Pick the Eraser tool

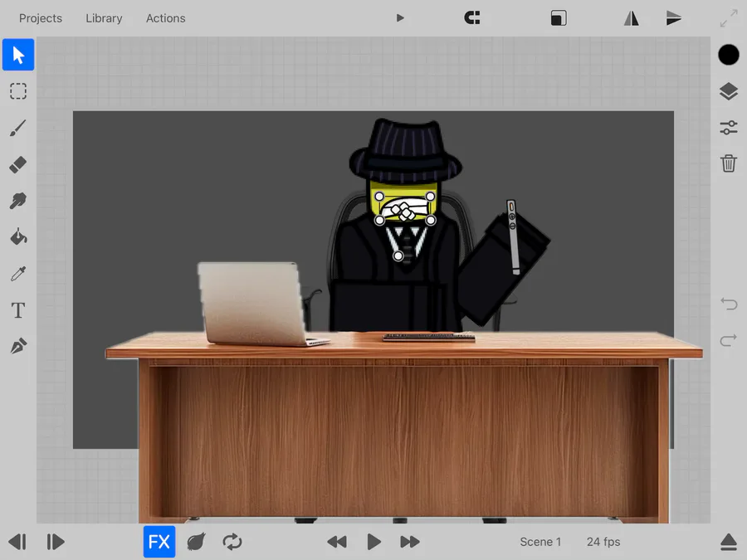[x=18, y=165]
